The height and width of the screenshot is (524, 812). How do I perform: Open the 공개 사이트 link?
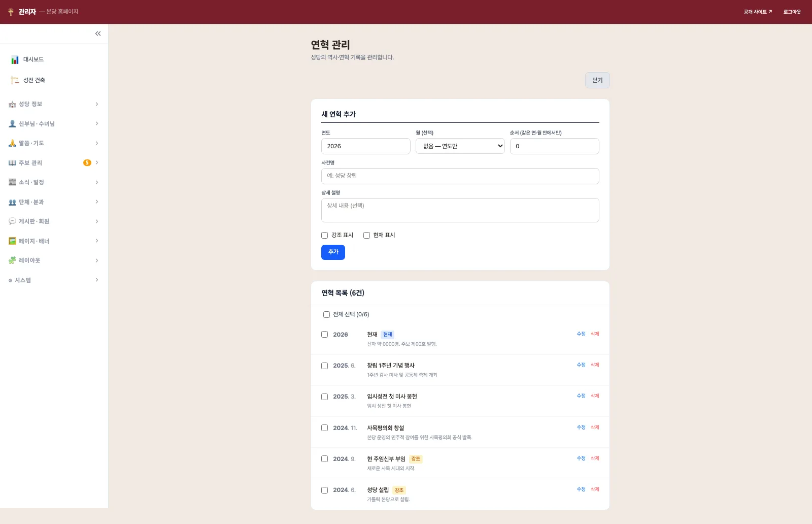click(758, 12)
